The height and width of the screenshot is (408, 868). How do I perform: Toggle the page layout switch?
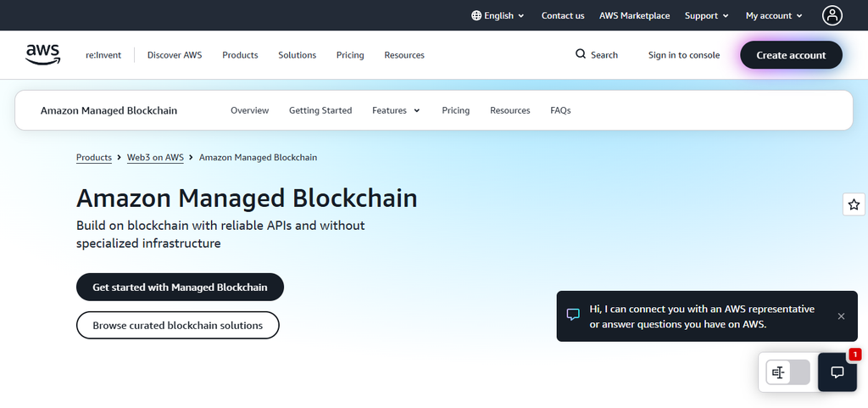point(787,372)
